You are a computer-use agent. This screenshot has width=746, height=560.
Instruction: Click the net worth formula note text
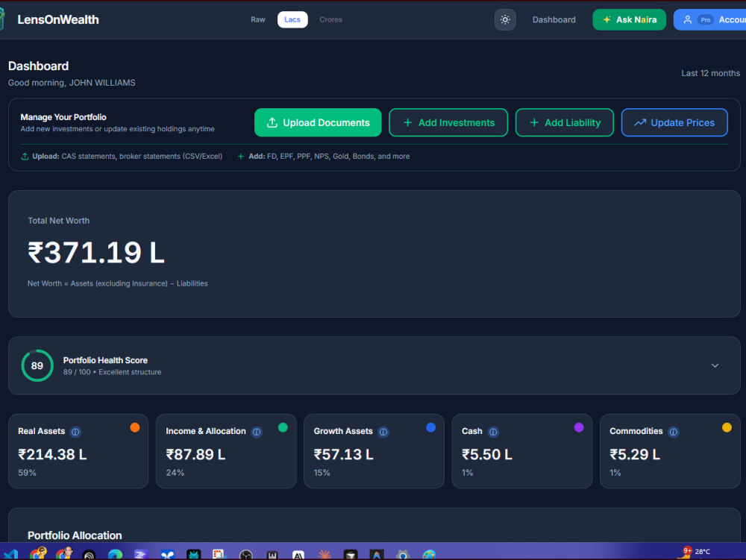click(118, 283)
